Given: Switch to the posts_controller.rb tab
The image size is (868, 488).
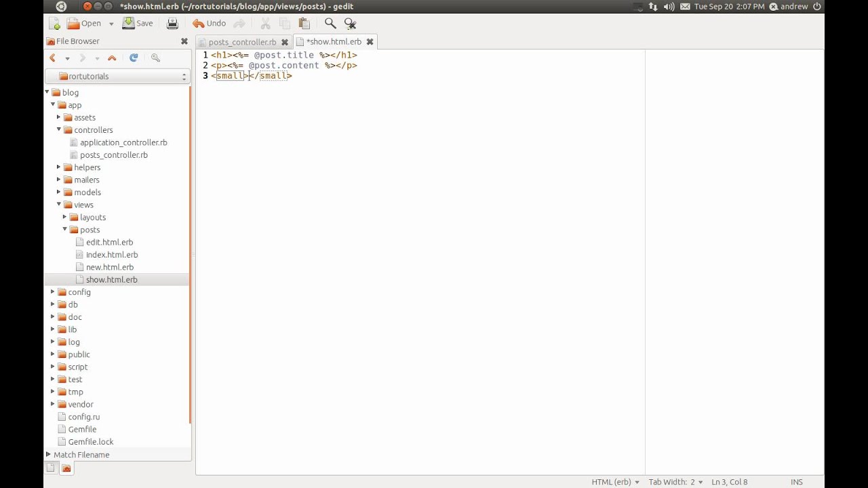Looking at the screenshot, I should [242, 42].
